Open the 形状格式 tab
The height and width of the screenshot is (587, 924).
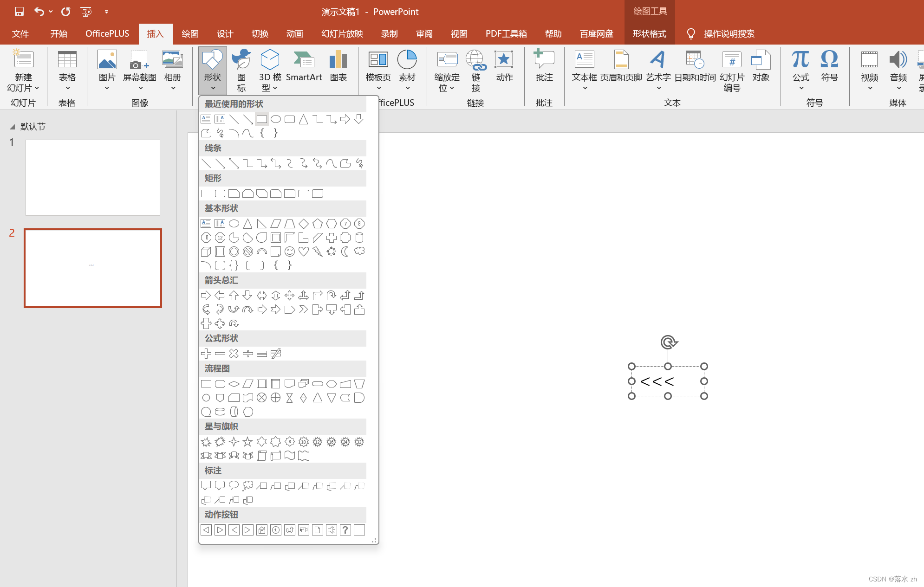click(649, 34)
